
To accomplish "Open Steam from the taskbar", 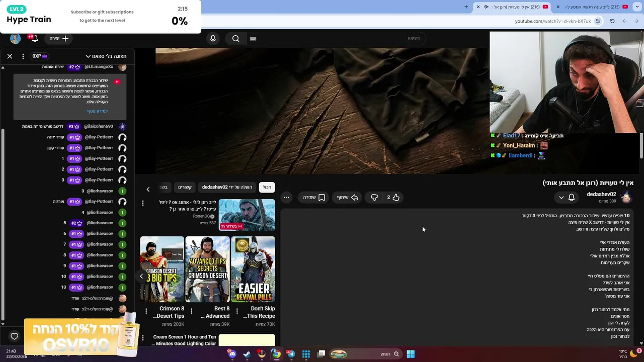I will [247, 354].
